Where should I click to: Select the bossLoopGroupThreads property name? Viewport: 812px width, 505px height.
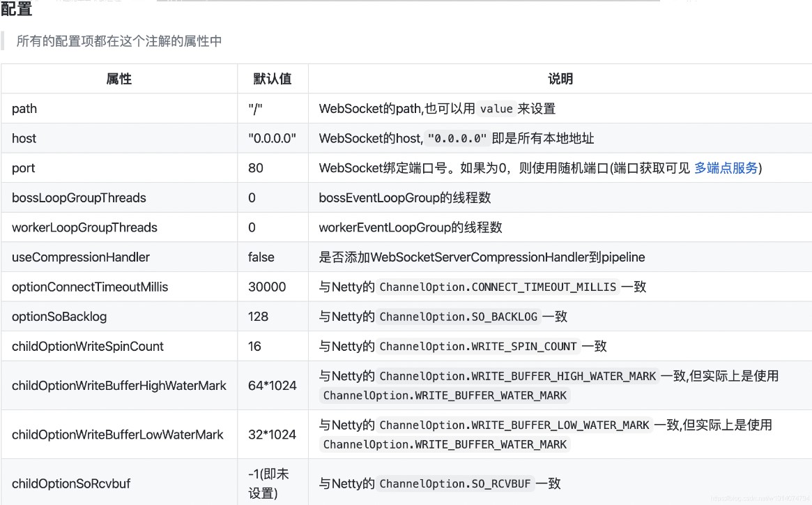point(79,198)
